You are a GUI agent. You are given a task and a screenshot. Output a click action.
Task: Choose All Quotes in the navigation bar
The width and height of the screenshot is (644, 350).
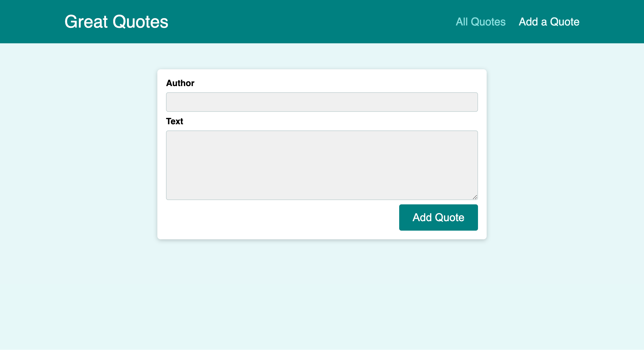coord(480,22)
